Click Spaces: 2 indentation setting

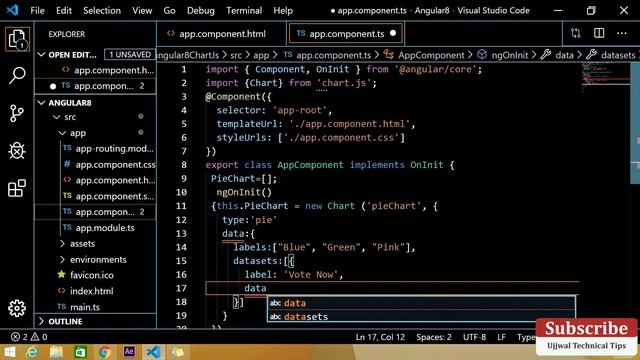[x=434, y=337]
